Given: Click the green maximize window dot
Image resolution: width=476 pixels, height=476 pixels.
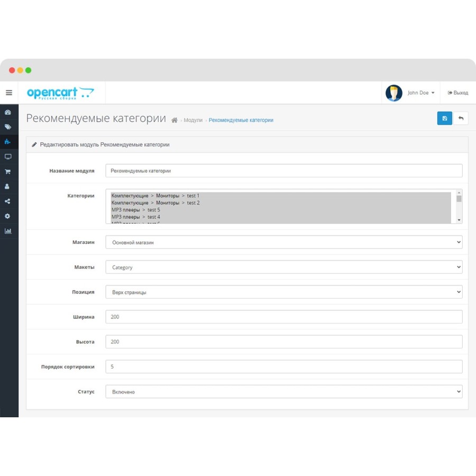Looking at the screenshot, I should pos(28,70).
